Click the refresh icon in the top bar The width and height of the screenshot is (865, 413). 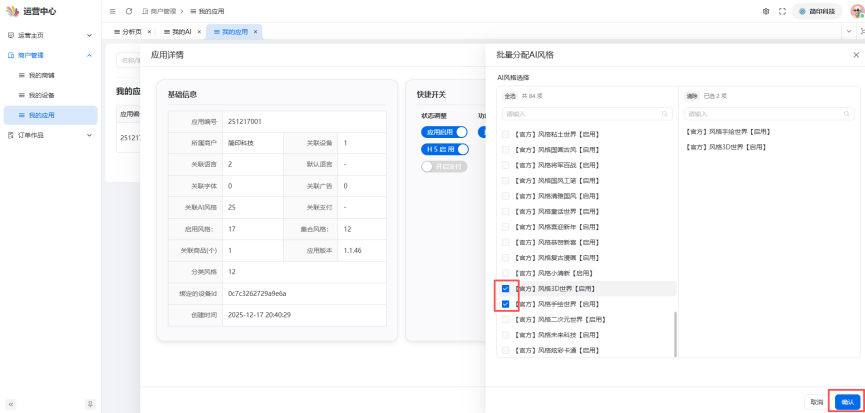pos(129,11)
